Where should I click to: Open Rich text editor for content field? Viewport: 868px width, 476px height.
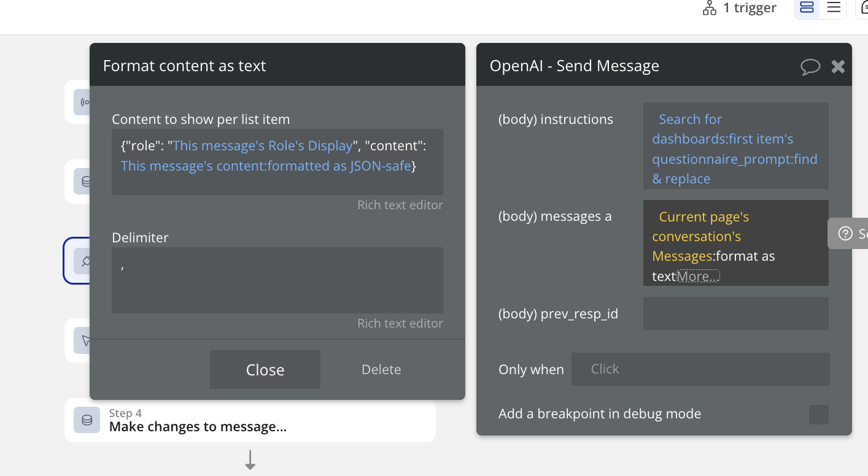(400, 205)
